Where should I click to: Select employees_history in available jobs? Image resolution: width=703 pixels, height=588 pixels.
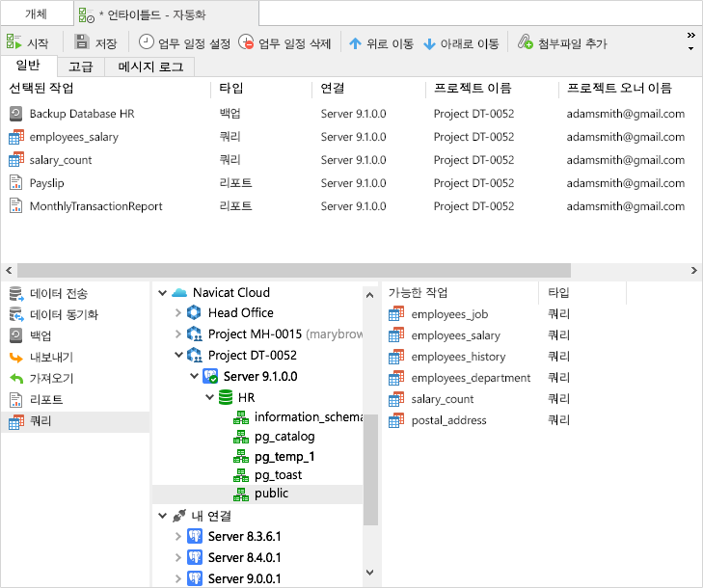(458, 357)
